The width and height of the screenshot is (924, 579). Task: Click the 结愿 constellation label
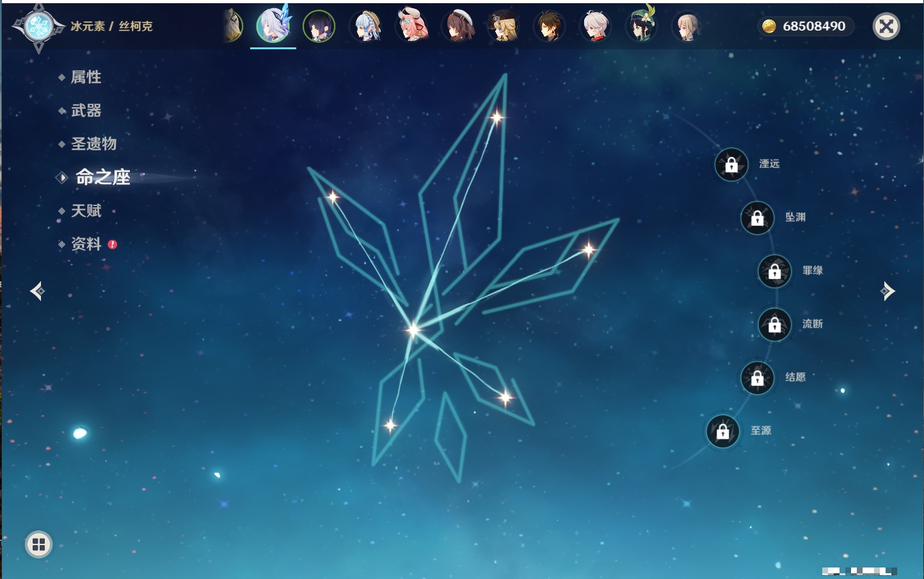[x=795, y=377]
